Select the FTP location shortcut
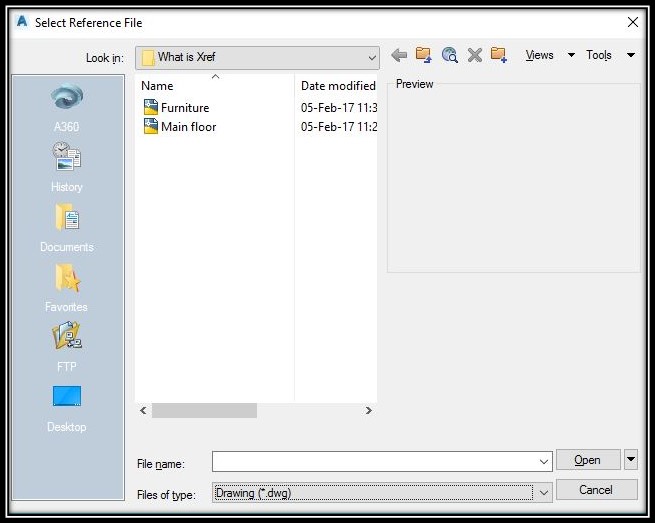The width and height of the screenshot is (655, 523). [x=67, y=347]
